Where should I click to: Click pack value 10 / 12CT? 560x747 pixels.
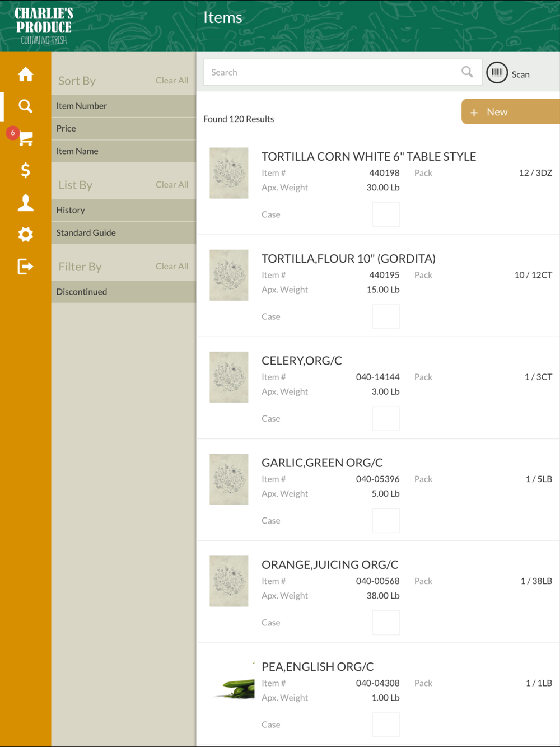point(533,275)
